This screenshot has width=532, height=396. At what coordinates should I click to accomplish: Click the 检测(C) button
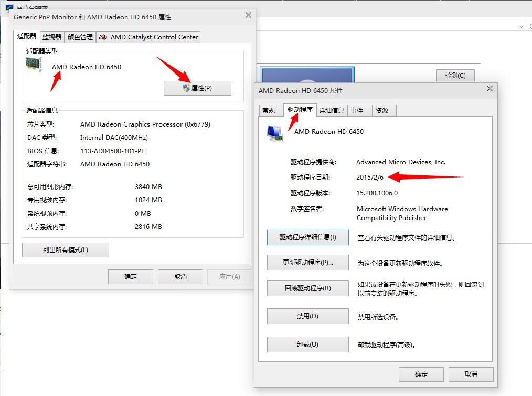(x=455, y=76)
